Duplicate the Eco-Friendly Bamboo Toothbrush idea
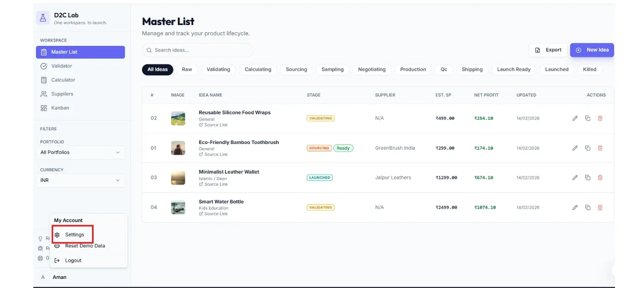The height and width of the screenshot is (288, 644). (587, 148)
